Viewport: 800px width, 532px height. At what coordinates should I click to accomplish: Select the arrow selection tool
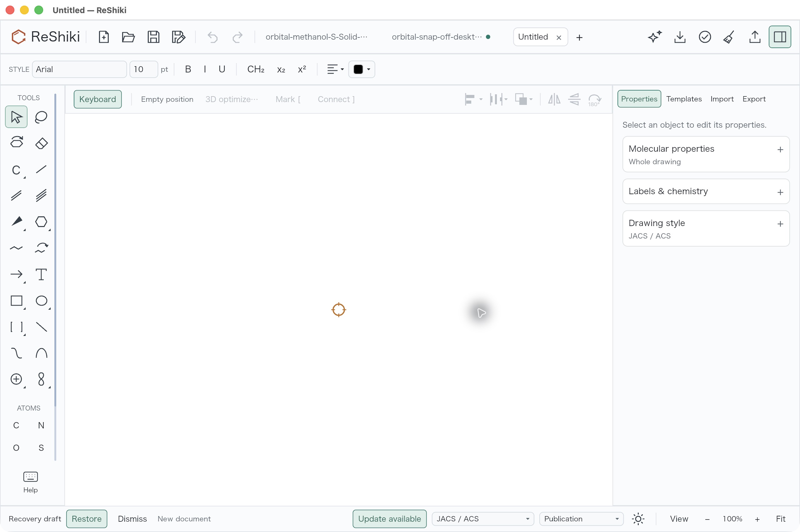tap(16, 117)
